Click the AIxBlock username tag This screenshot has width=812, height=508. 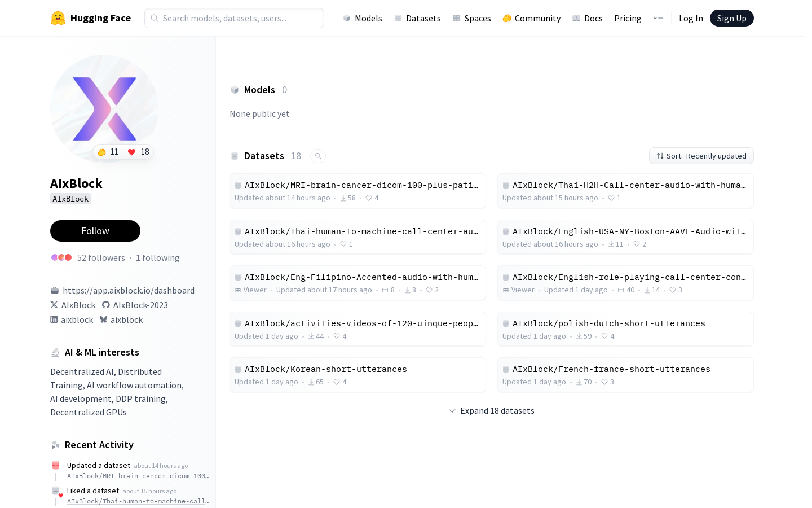click(x=70, y=199)
